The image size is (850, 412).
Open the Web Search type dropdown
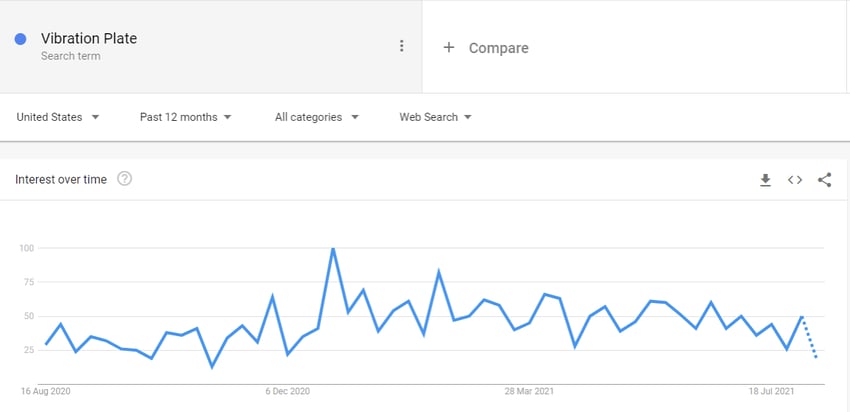point(435,117)
